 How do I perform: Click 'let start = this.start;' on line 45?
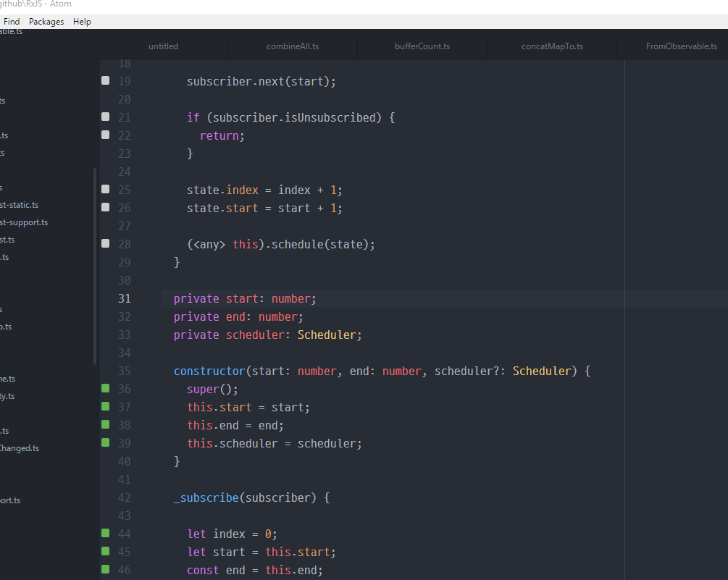point(262,552)
